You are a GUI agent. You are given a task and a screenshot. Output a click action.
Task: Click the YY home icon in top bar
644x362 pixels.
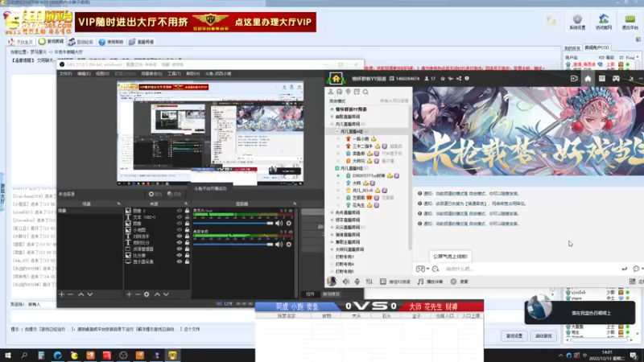point(588,78)
